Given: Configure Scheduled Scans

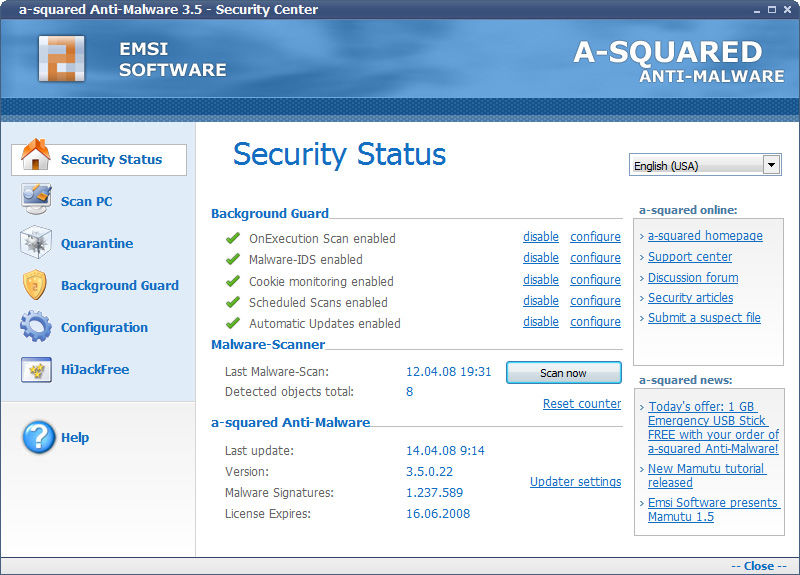Looking at the screenshot, I should tap(595, 301).
